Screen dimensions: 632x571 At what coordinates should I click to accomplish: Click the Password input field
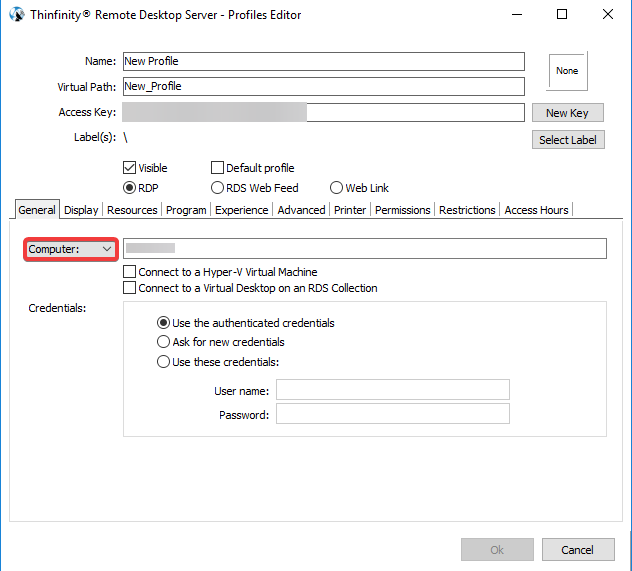[x=393, y=414]
